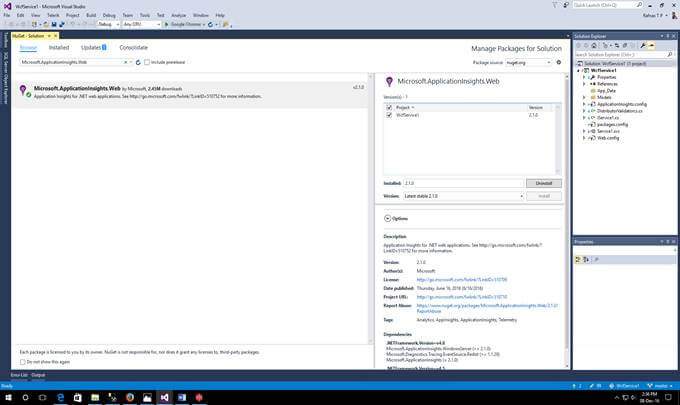Open the Any CPU platform dropdown
Viewport: 680px width, 405px height.
[x=141, y=25]
